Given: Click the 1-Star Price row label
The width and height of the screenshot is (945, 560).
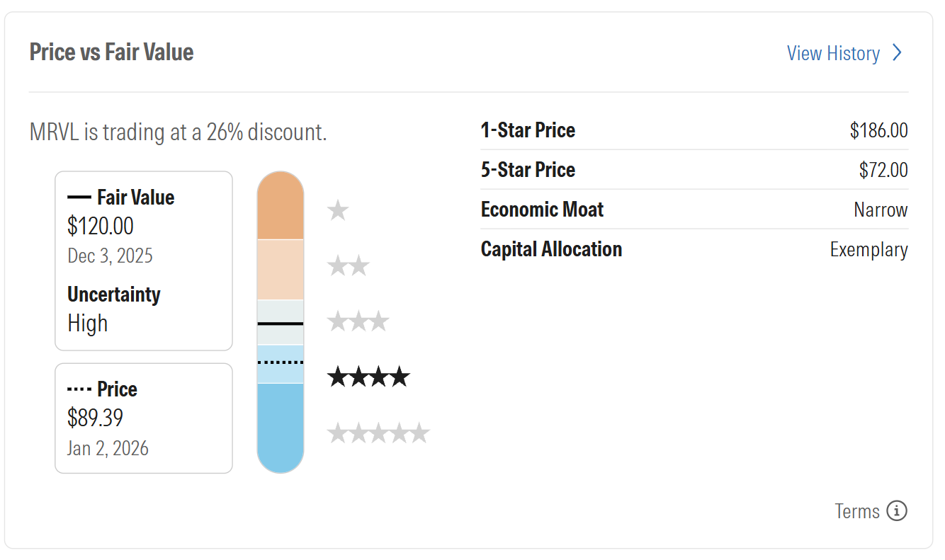Looking at the screenshot, I should 528,130.
